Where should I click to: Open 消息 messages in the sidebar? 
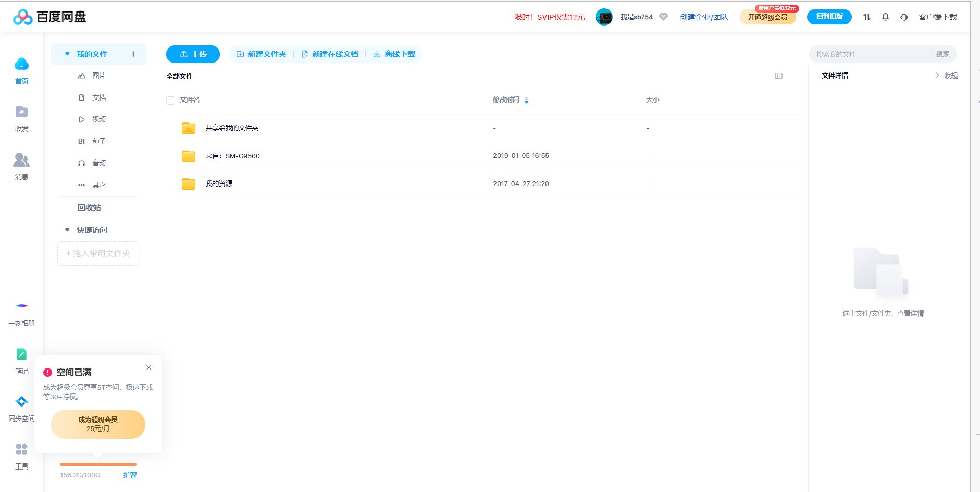pos(21,159)
